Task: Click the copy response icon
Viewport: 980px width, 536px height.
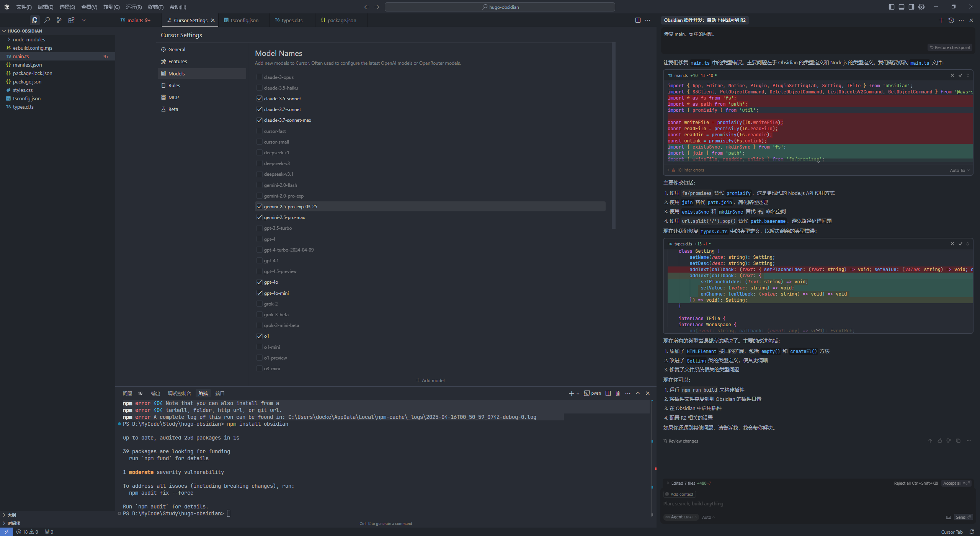Action: [958, 441]
